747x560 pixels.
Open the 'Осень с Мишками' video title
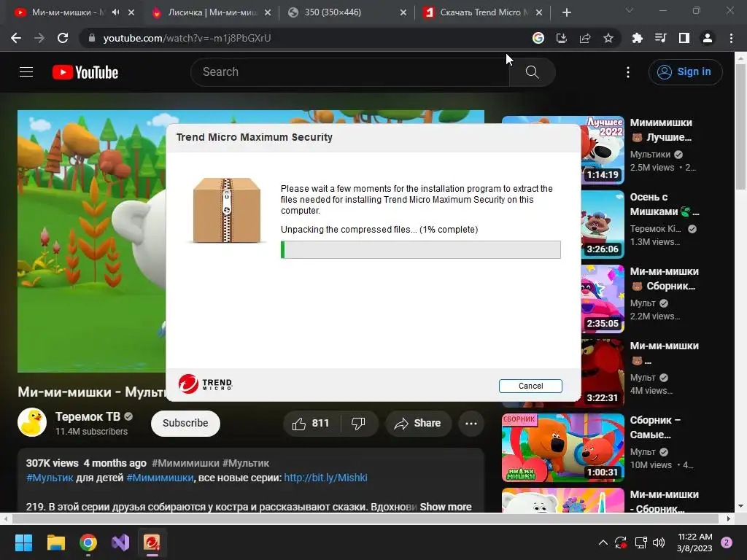665,204
